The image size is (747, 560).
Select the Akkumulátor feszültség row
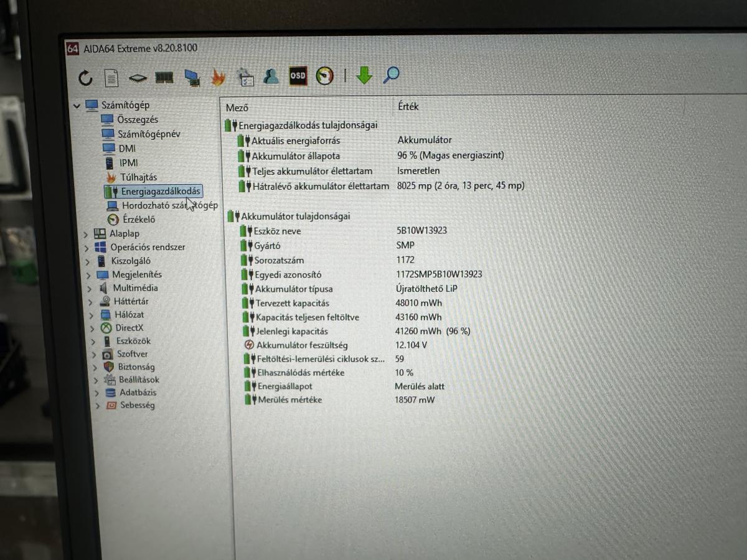click(301, 345)
